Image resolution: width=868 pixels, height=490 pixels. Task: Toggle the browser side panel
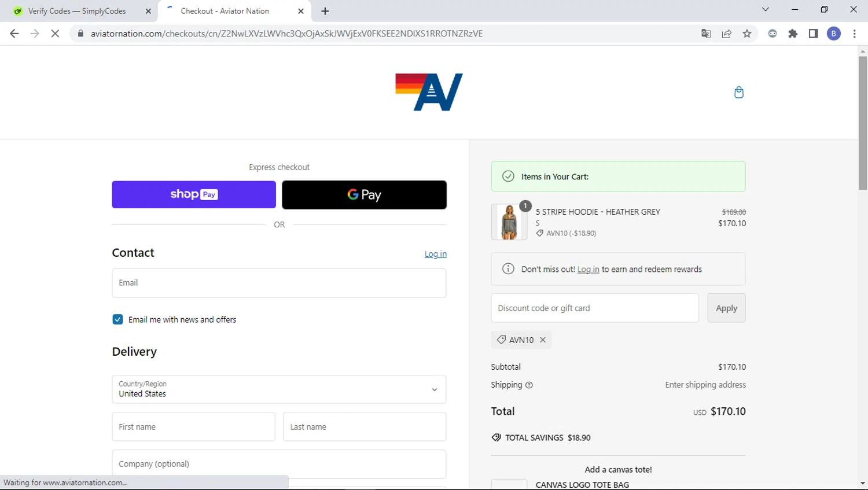click(x=813, y=34)
